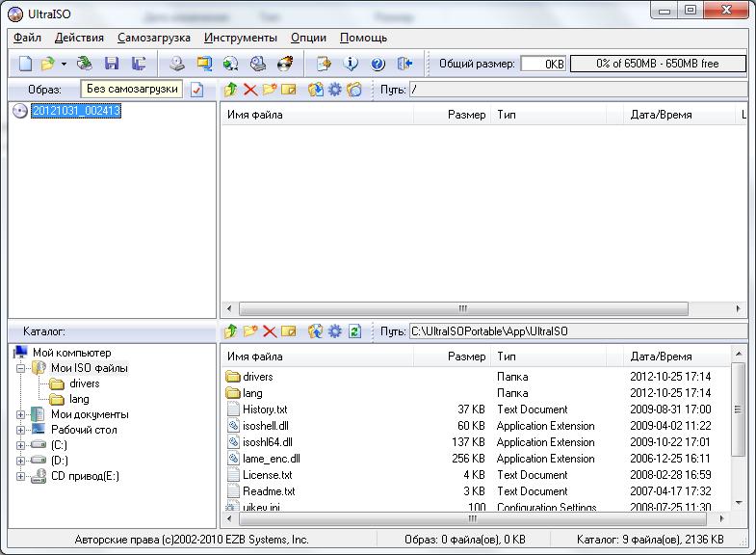The width and height of the screenshot is (756, 555).
Task: Select the 20121031_002413 image root node
Action: (x=76, y=111)
